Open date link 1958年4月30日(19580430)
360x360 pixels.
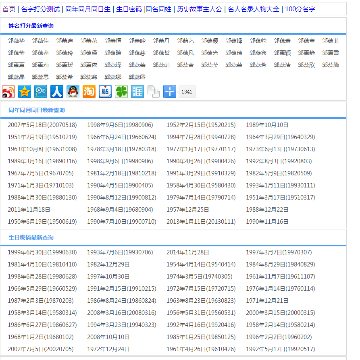click(201, 185)
